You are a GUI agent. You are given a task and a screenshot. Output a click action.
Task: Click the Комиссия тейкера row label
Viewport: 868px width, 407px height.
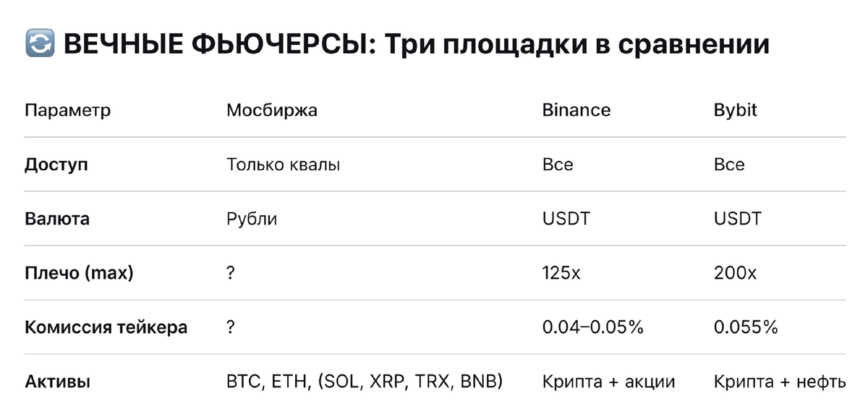106,327
